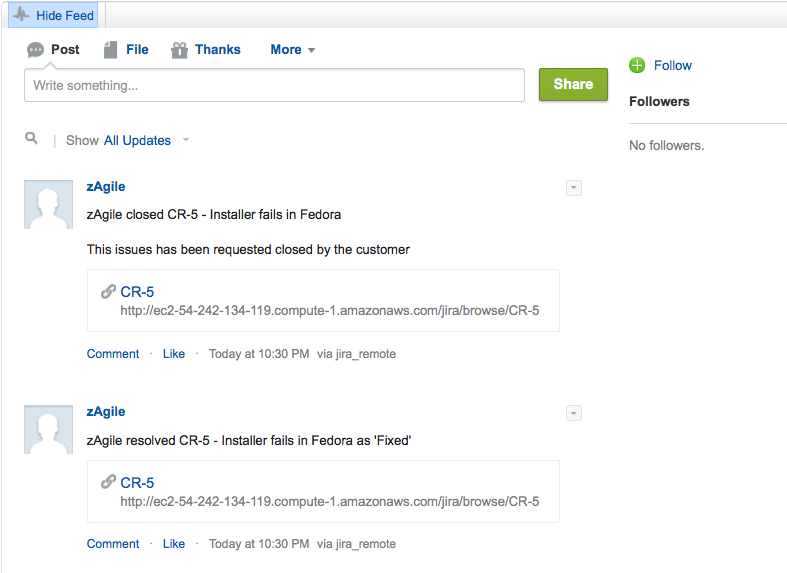This screenshot has width=787, height=573.
Task: Toggle Hide Feed button
Action: 53,15
